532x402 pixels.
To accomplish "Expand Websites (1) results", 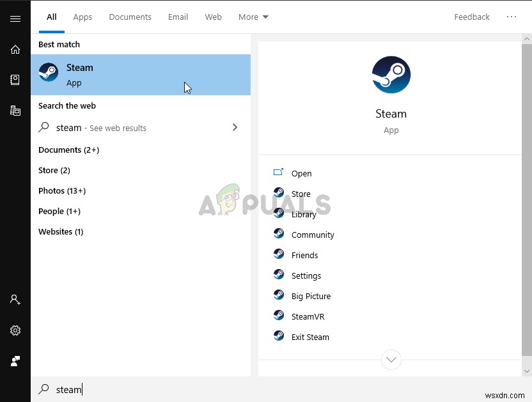I will (60, 232).
